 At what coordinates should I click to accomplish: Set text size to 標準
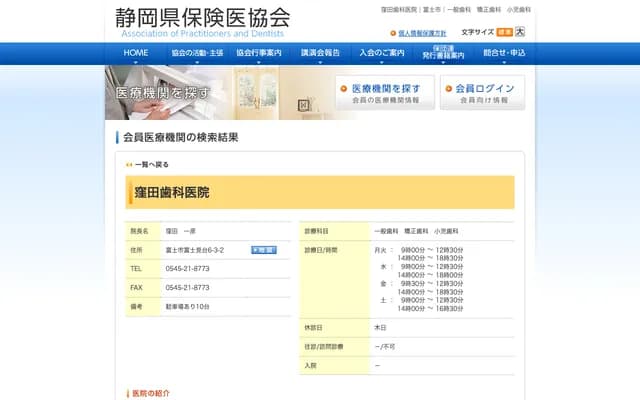(x=504, y=32)
